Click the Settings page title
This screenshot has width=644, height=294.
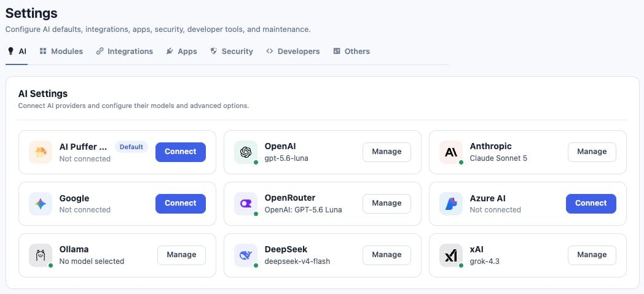(x=31, y=13)
